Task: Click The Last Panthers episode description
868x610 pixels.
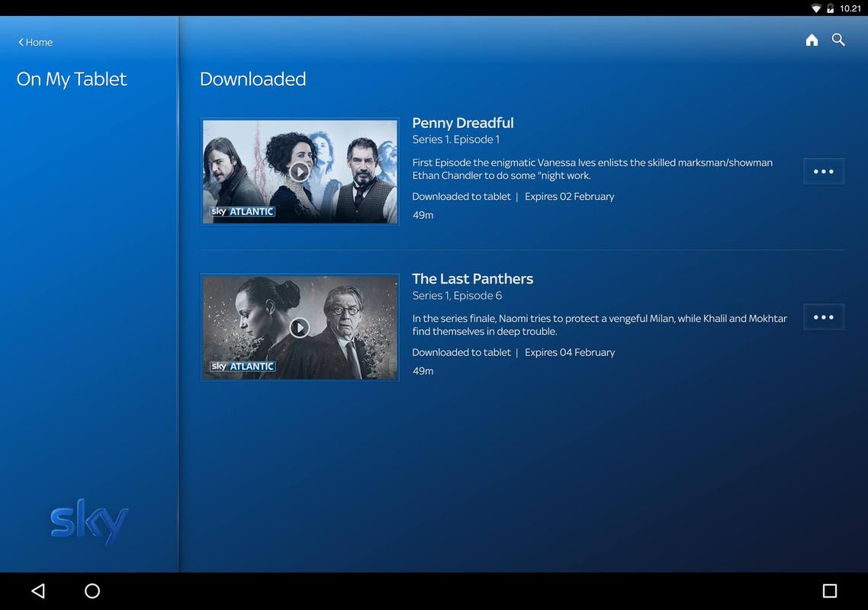Action: (600, 325)
